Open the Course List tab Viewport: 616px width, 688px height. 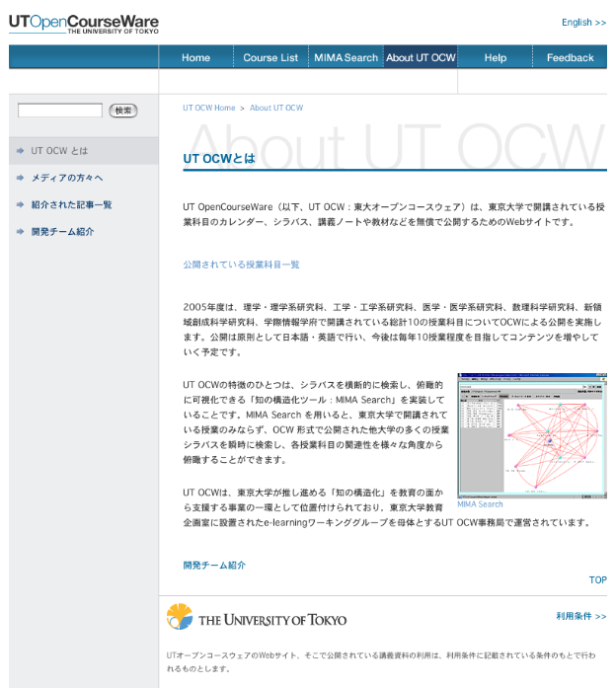point(270,57)
